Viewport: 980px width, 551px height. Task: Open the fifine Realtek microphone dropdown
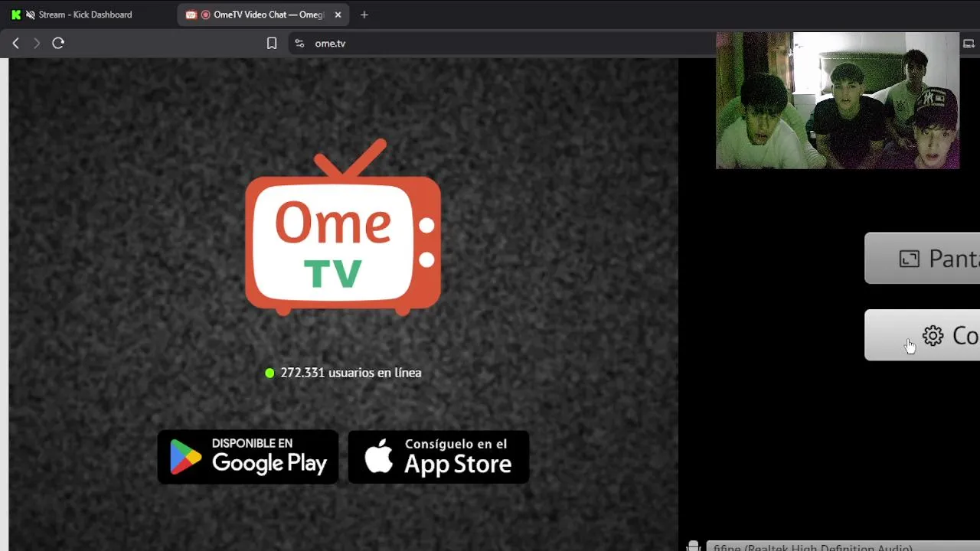tap(842, 546)
